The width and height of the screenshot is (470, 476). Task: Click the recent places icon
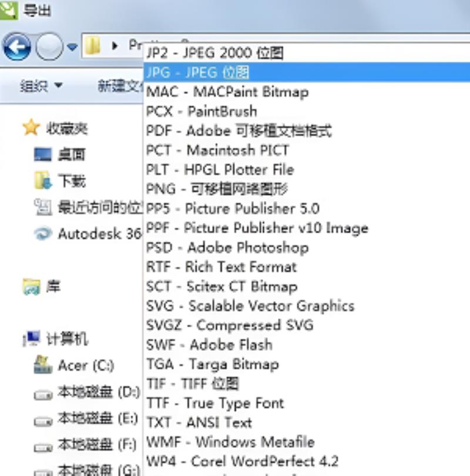point(43,207)
